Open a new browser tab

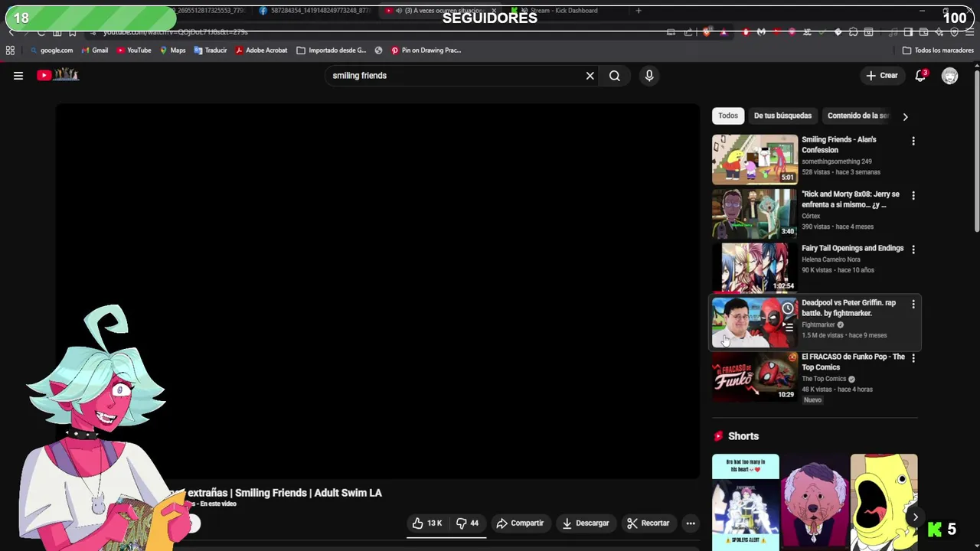click(639, 11)
